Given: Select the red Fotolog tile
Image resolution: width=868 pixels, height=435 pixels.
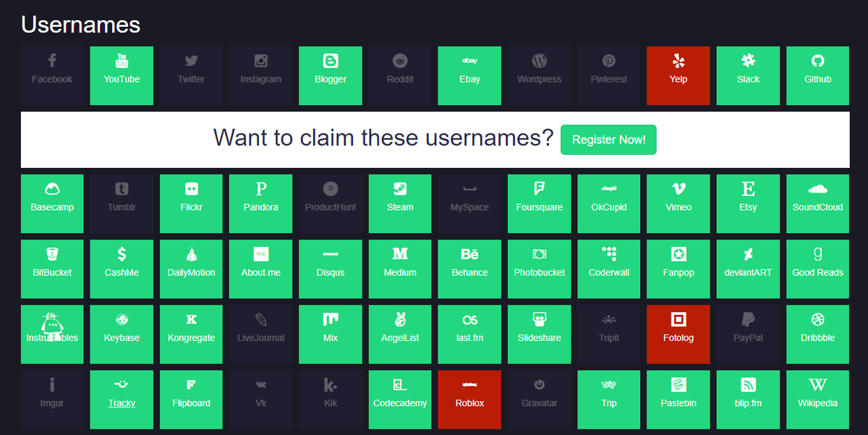Looking at the screenshot, I should (678, 334).
